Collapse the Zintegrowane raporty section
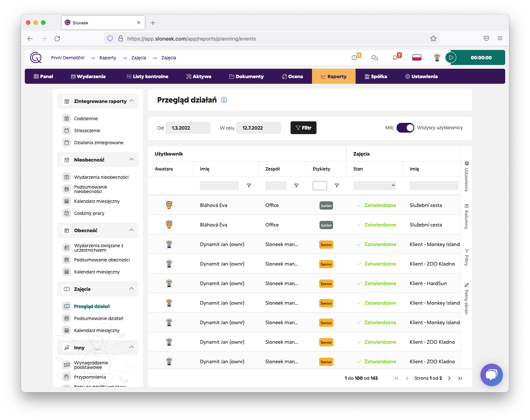The width and height of the screenshot is (530, 420). tap(132, 101)
